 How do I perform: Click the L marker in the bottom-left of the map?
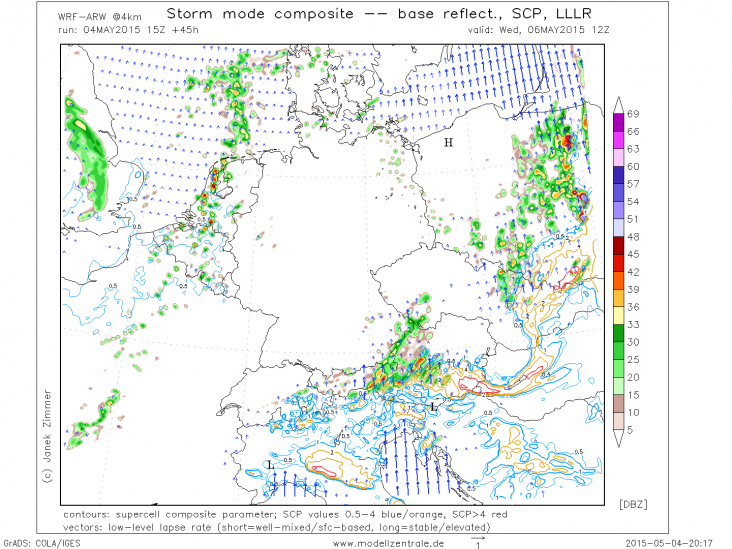[x=270, y=466]
